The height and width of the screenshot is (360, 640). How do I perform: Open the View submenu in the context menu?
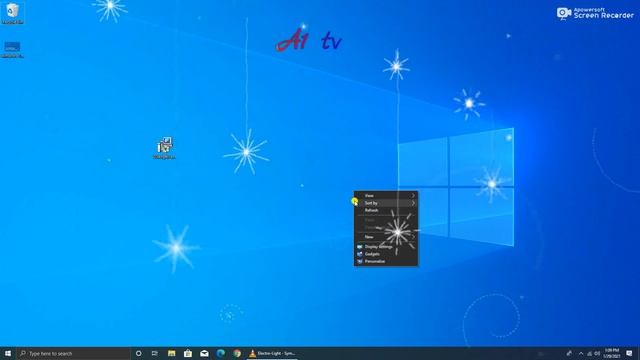pos(386,196)
